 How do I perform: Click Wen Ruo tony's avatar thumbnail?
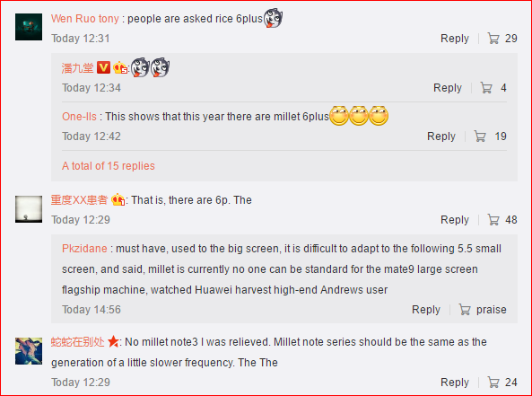click(x=29, y=27)
